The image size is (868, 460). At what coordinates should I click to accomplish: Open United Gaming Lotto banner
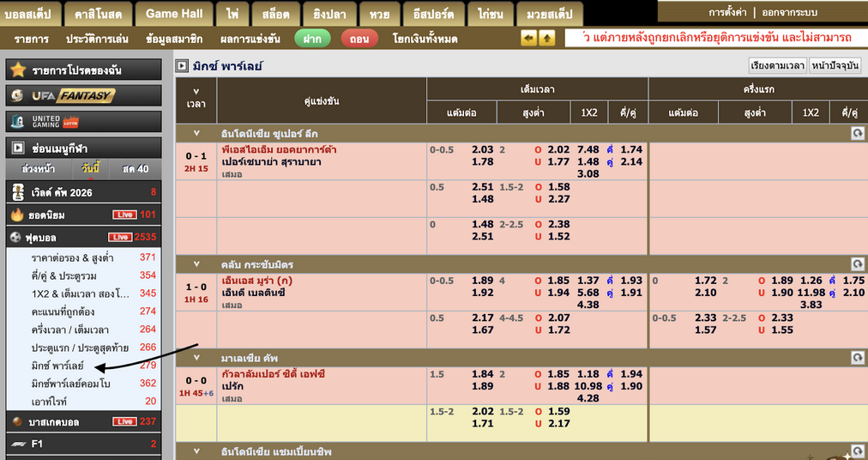click(83, 122)
